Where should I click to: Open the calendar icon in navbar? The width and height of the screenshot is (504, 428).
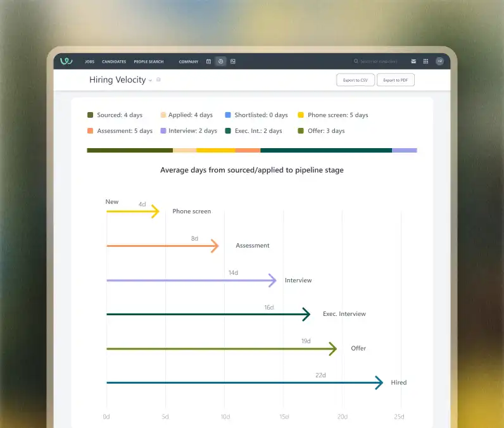[208, 61]
